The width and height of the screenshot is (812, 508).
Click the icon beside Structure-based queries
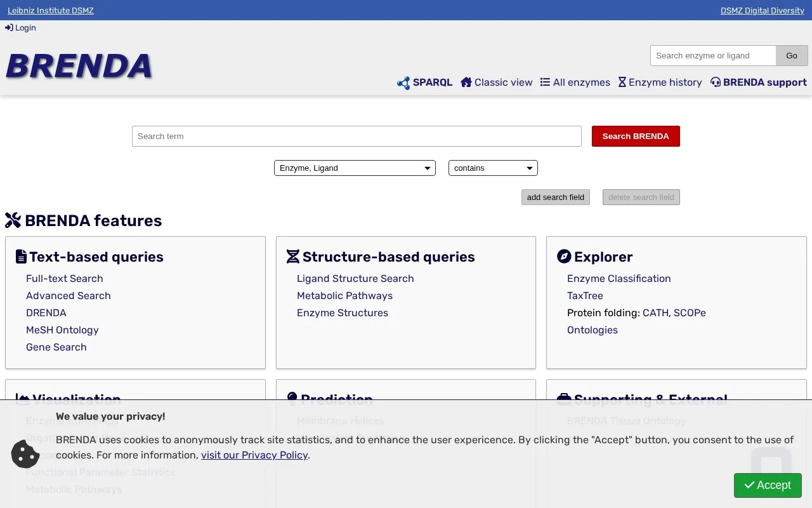point(292,257)
